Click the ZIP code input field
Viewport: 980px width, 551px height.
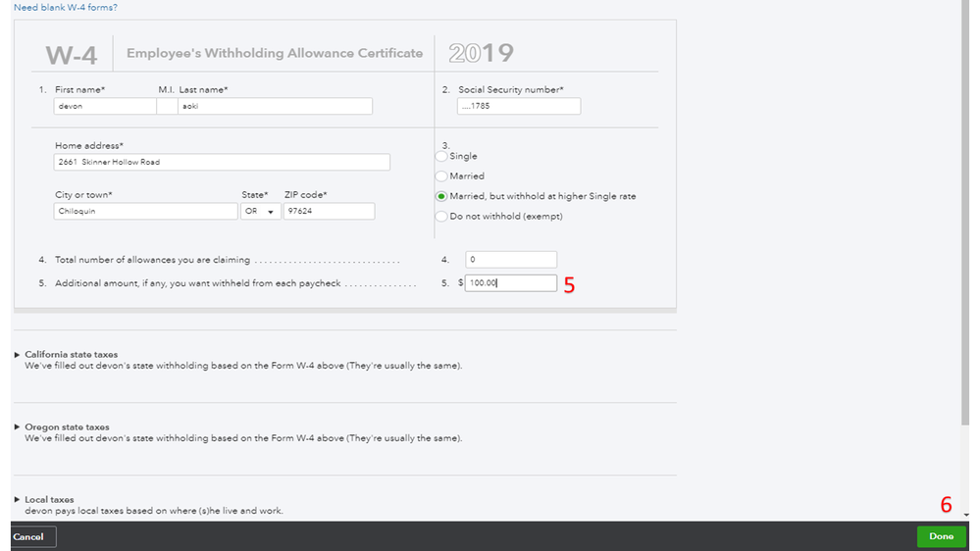pos(328,211)
